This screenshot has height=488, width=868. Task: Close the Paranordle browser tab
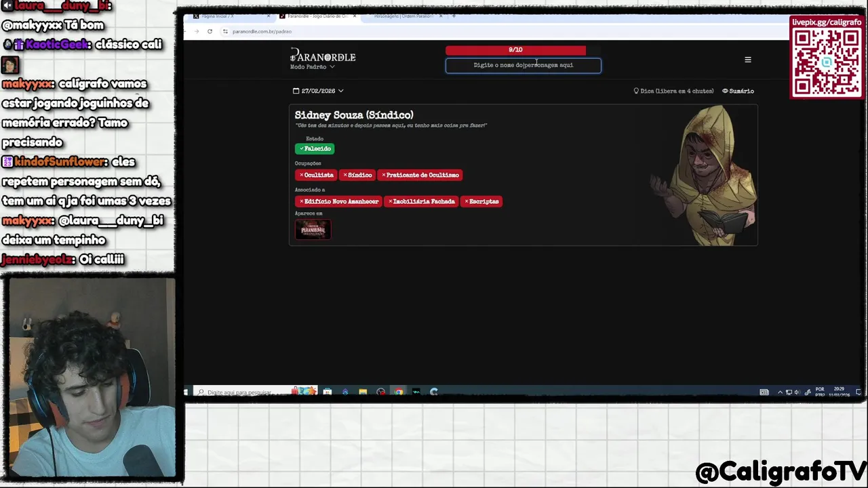[355, 16]
